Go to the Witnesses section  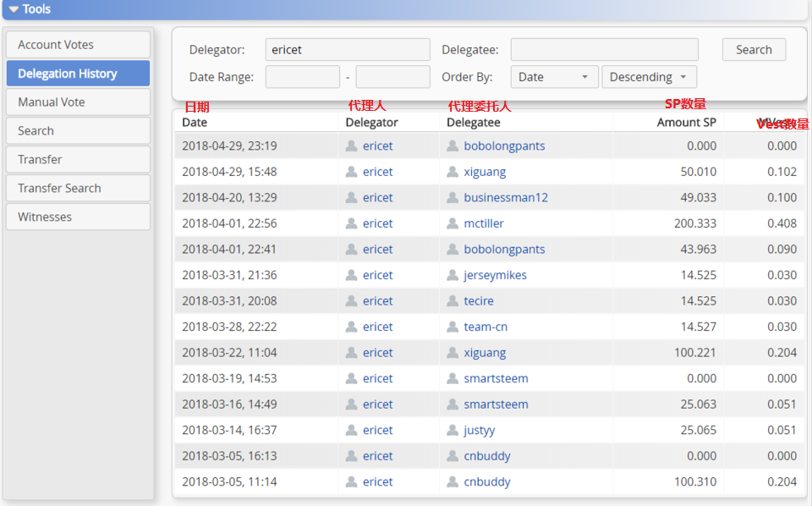tap(77, 217)
